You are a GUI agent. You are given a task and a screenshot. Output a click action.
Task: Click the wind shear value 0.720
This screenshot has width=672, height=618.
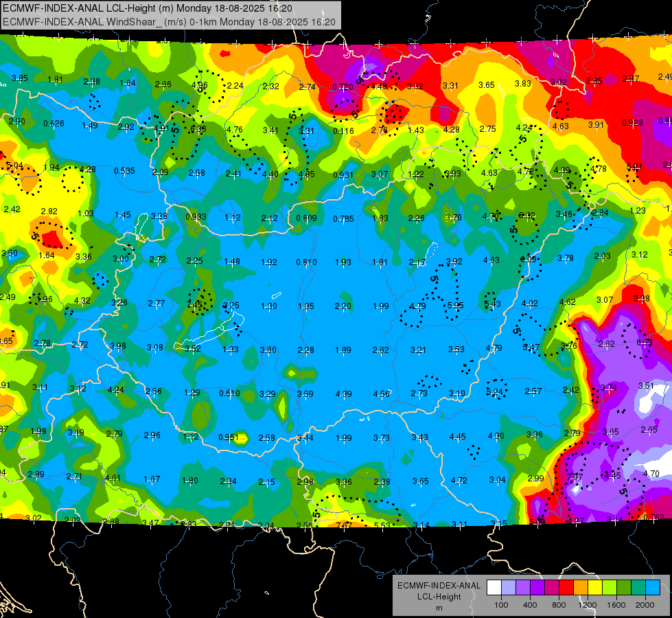(343, 87)
